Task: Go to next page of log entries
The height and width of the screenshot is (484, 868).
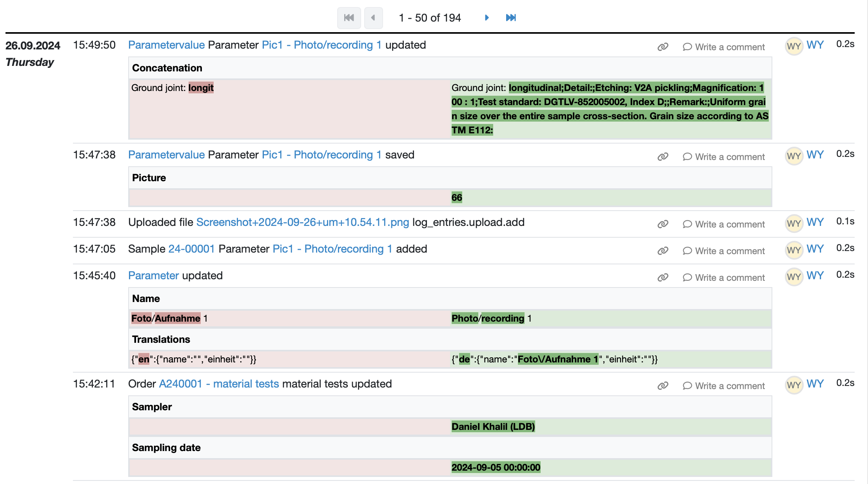Action: click(487, 18)
